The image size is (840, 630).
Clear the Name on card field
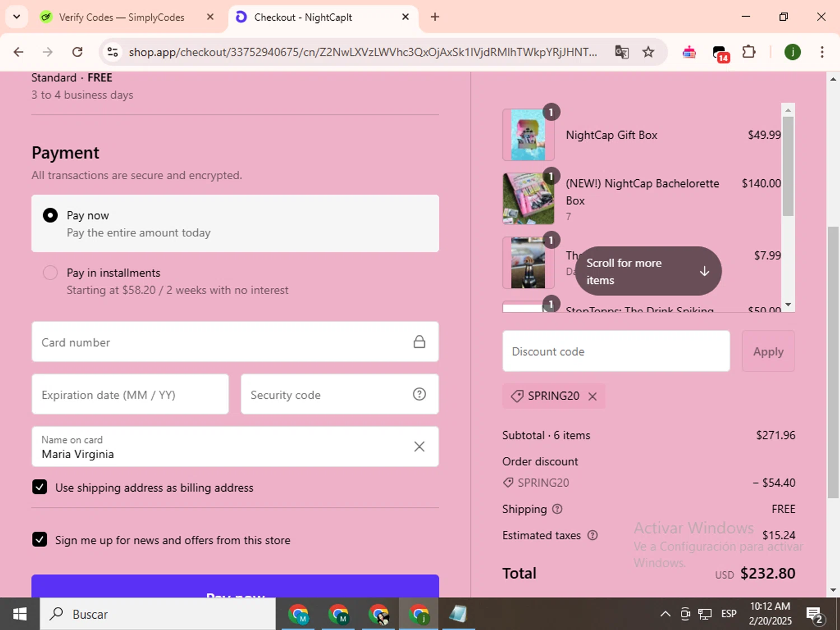click(419, 446)
